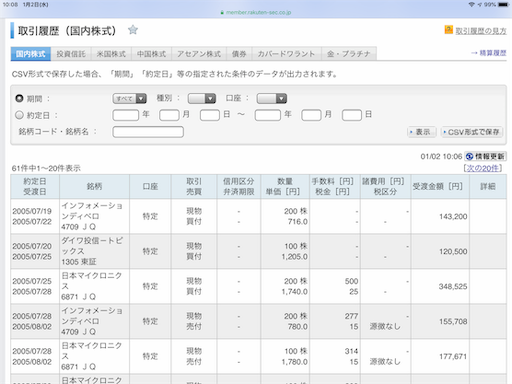The image size is (512, 384).
Task: Click the amount 120,500
Action: [x=453, y=252]
